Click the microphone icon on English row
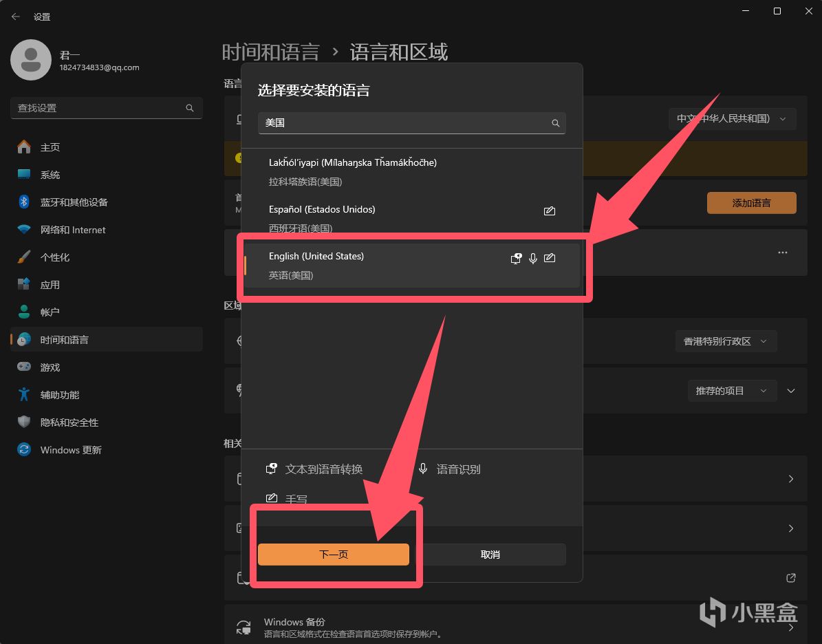 point(532,259)
